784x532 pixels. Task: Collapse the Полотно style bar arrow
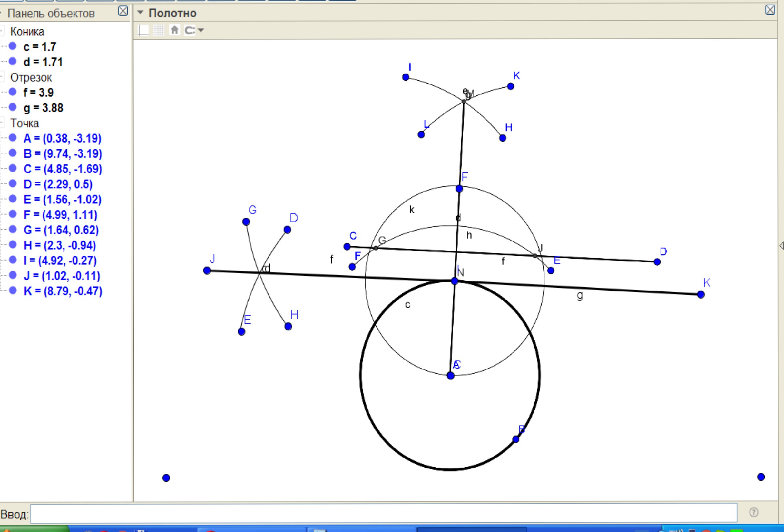point(140,13)
